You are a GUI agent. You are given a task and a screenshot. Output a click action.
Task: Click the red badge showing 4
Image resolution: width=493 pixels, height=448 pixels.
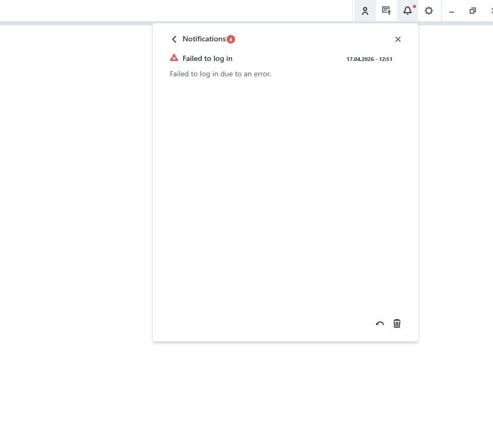click(231, 39)
